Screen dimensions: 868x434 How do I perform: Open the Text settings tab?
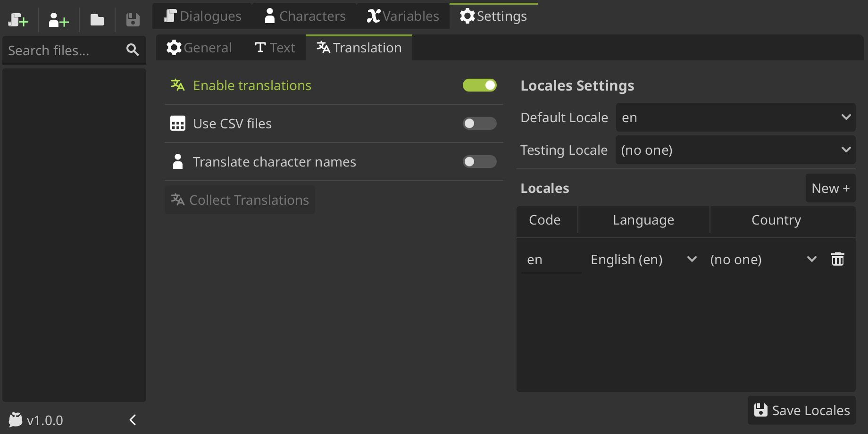[274, 47]
